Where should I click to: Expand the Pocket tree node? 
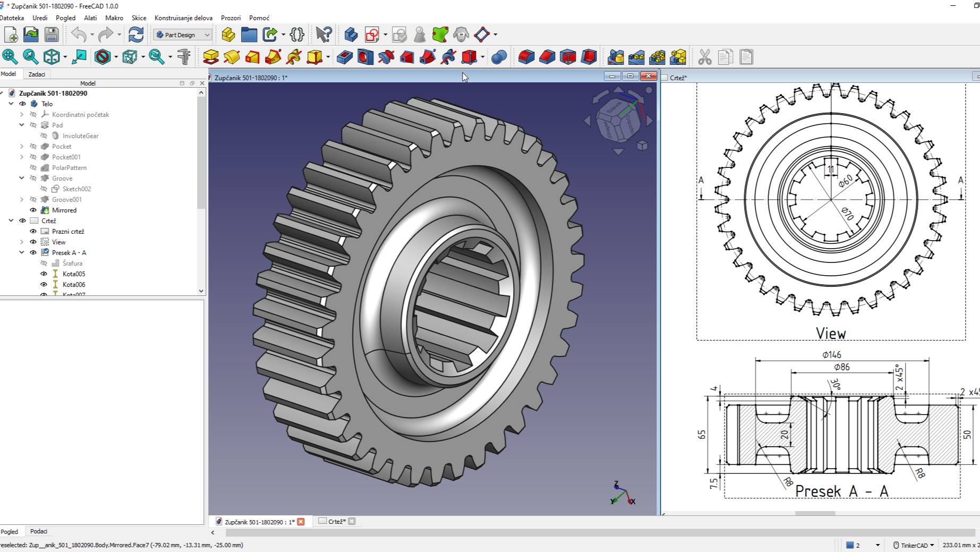[22, 147]
